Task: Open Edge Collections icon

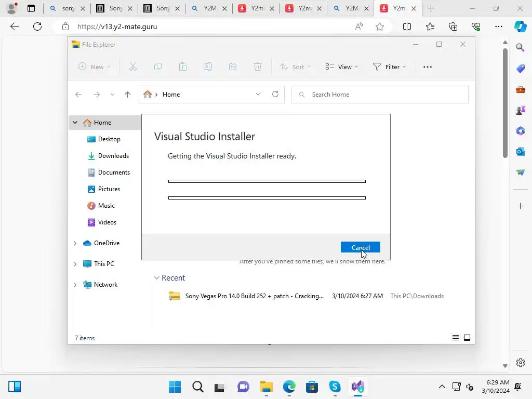Action: (453, 26)
